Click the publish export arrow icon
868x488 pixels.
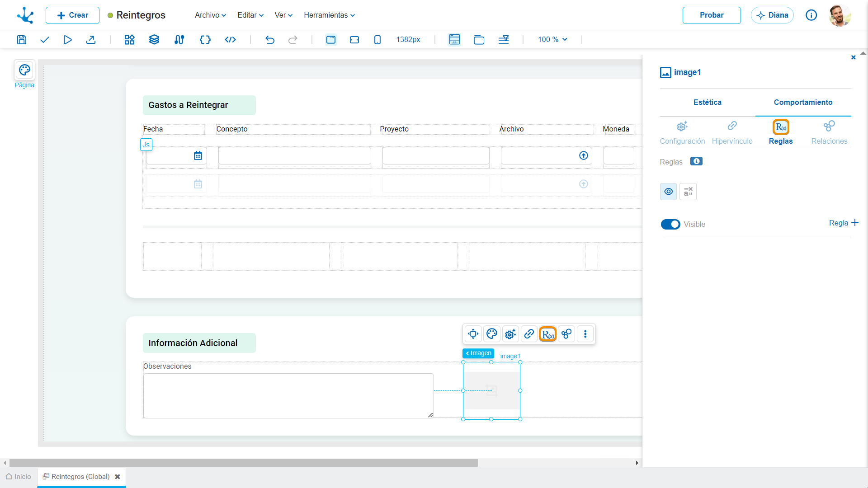tap(91, 40)
